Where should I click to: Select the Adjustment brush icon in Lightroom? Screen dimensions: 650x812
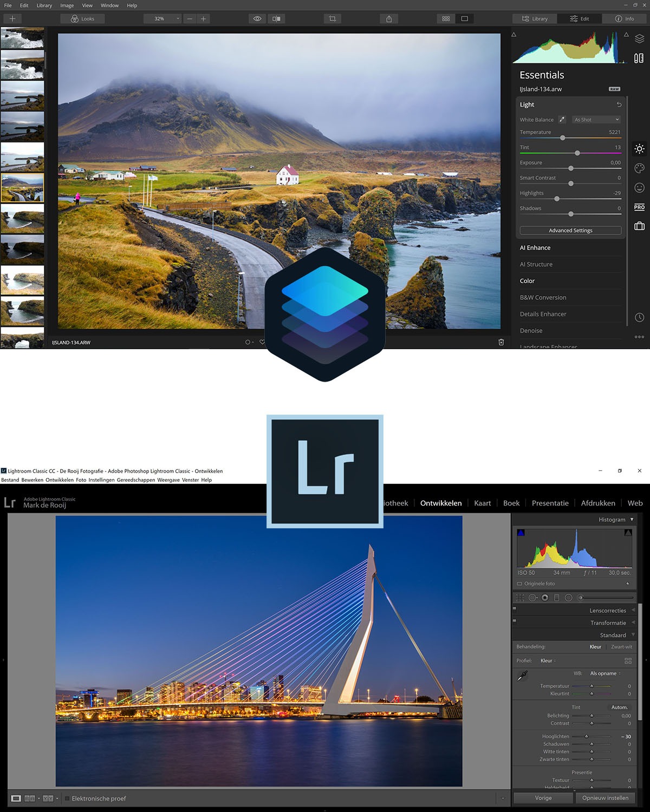[x=580, y=597]
